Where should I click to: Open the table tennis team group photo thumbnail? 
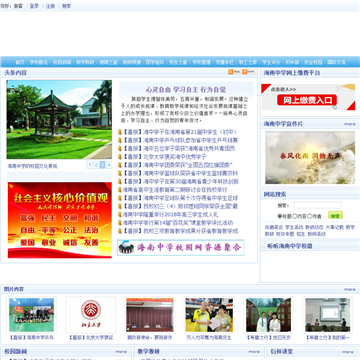31,315
